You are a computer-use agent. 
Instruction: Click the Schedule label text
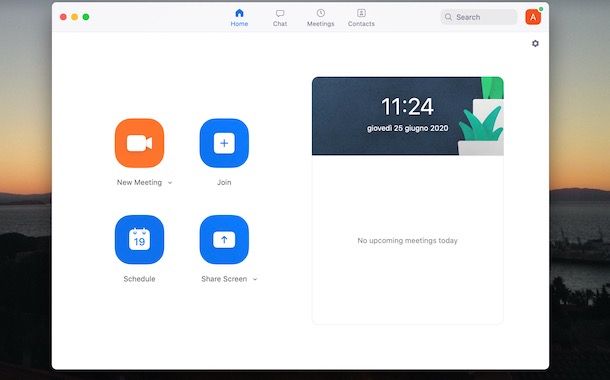coord(139,279)
